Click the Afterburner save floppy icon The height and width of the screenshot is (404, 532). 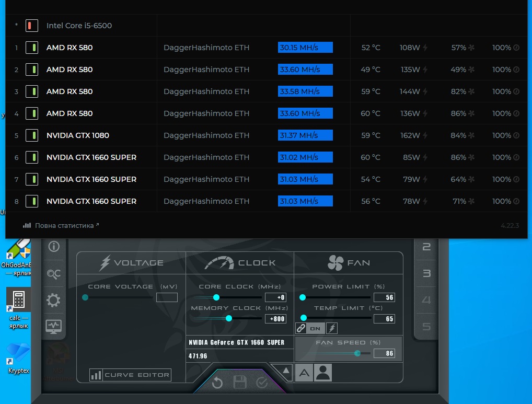[x=240, y=382]
